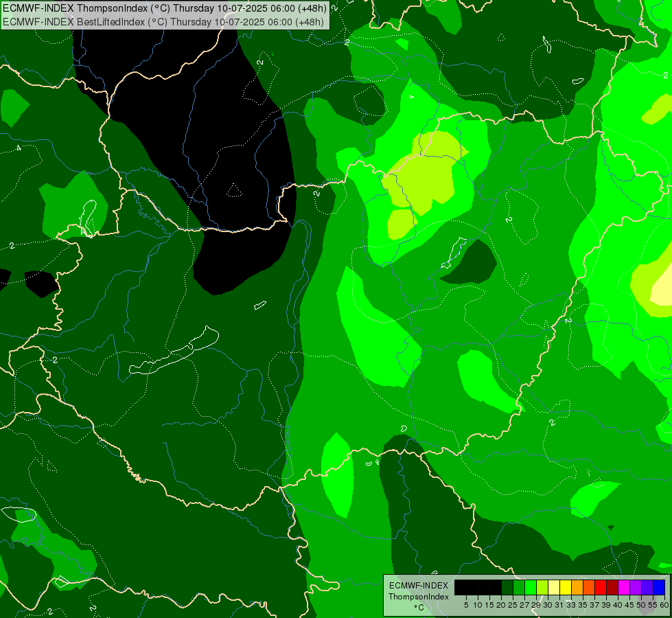Click the legend scale value '35'
The image size is (672, 618).
tap(583, 605)
